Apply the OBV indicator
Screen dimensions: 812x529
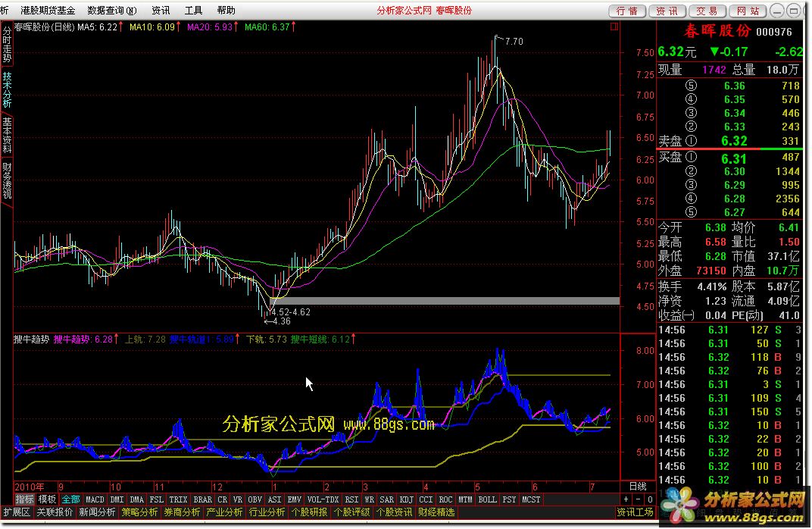[x=255, y=499]
